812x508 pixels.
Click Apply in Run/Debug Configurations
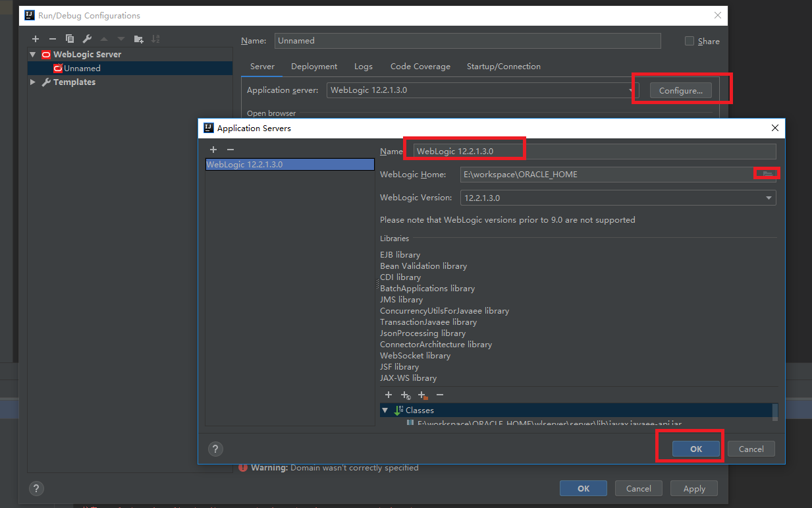(694, 488)
